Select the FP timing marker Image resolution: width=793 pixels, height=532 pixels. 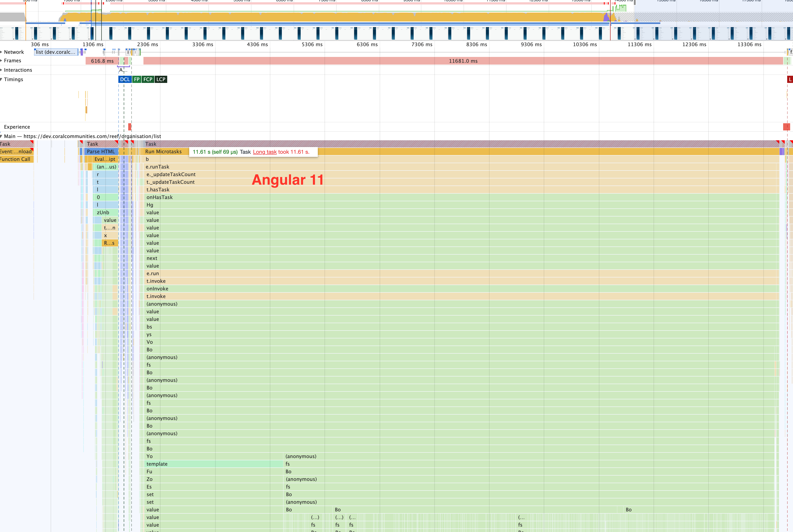[137, 79]
